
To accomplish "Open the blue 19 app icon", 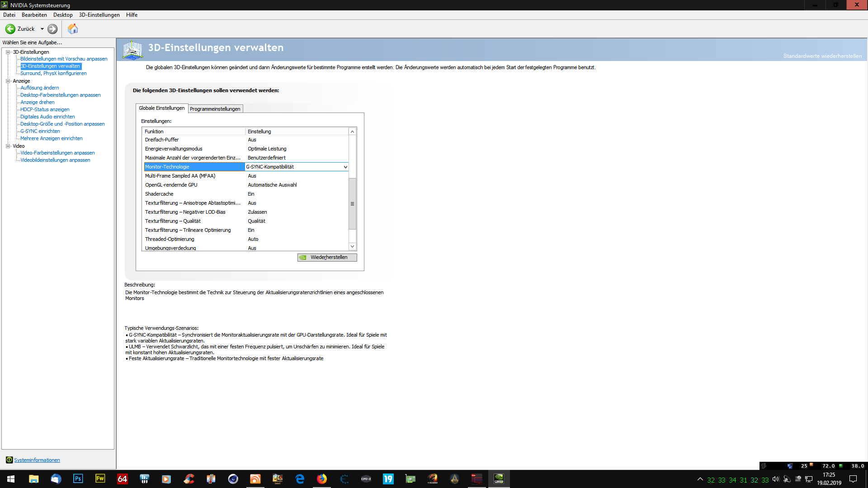I will 388,479.
